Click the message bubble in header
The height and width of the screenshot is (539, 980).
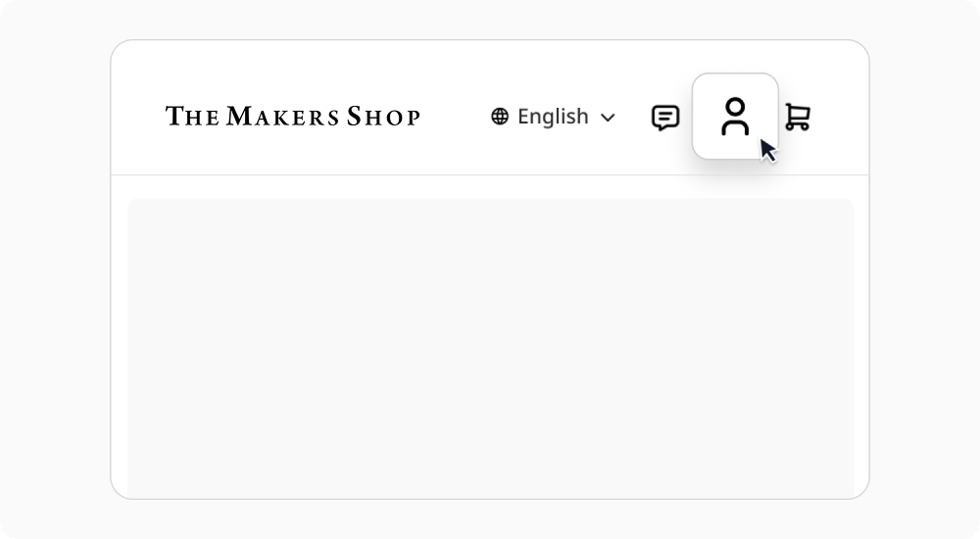pyautogui.click(x=665, y=118)
